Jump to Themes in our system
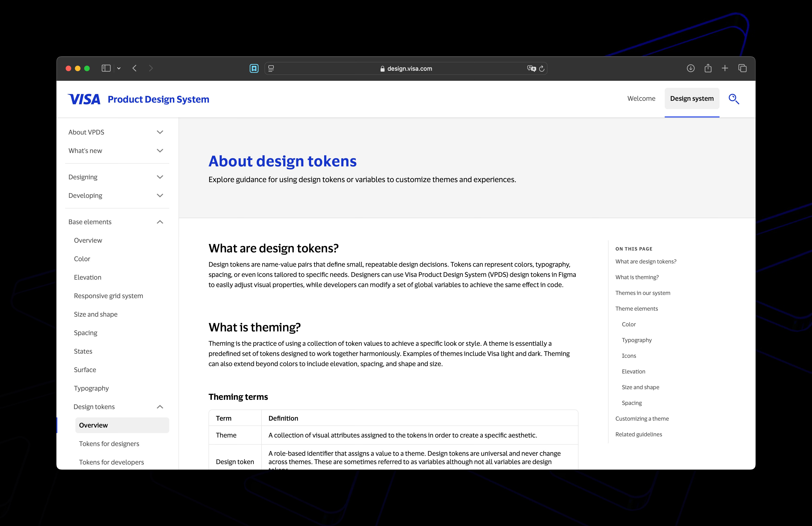 tap(643, 293)
